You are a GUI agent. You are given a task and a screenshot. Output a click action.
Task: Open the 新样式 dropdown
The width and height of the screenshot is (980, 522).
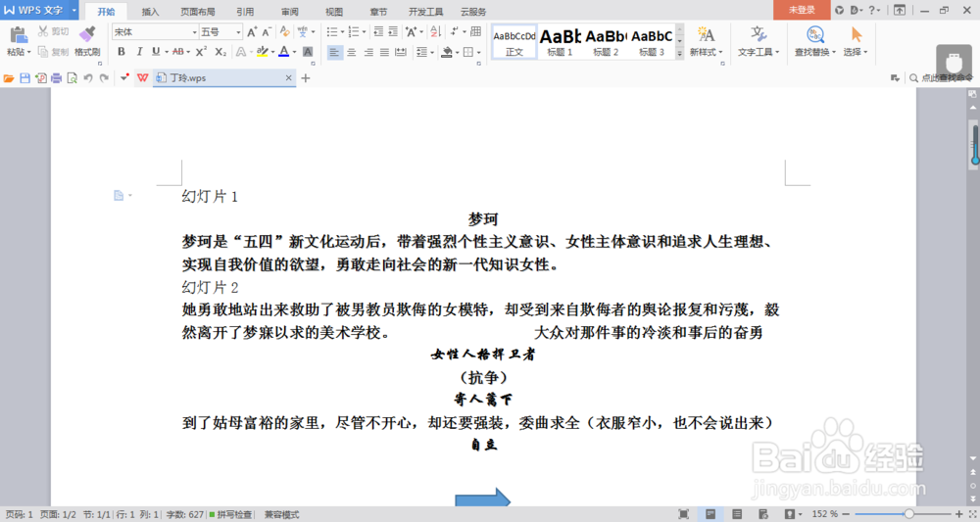tap(706, 53)
